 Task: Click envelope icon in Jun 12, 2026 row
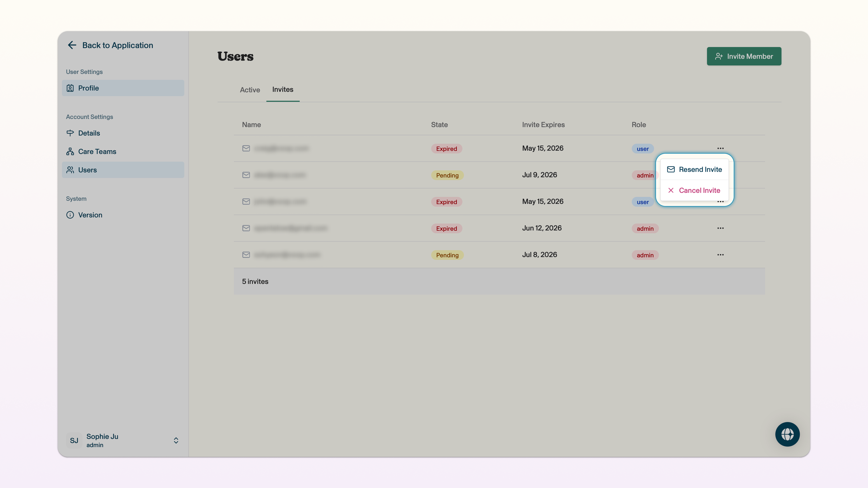(x=246, y=228)
